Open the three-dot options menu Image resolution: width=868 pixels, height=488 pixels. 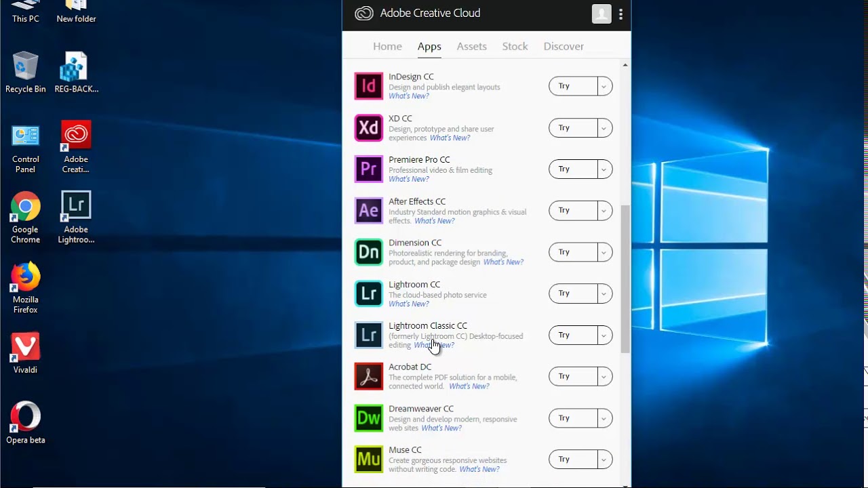click(x=620, y=14)
